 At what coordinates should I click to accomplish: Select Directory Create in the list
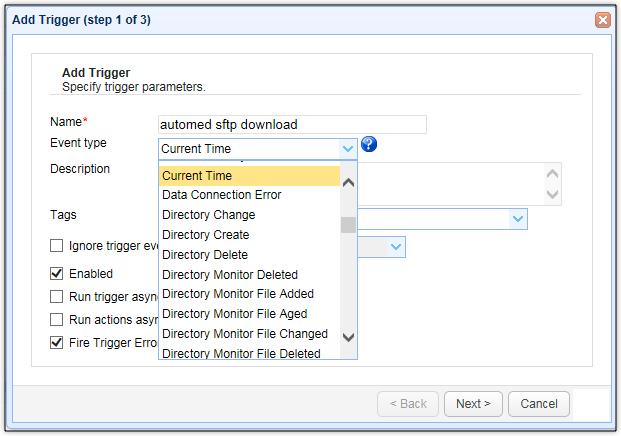(x=206, y=235)
